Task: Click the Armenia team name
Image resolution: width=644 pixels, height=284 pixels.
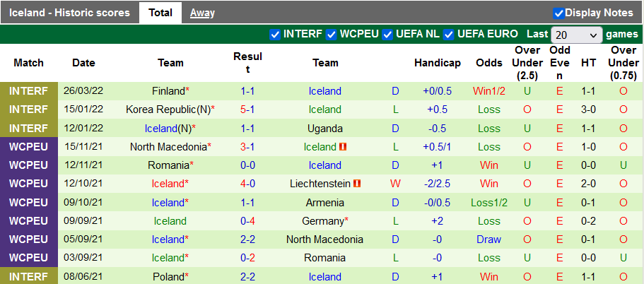Action: coord(325,202)
